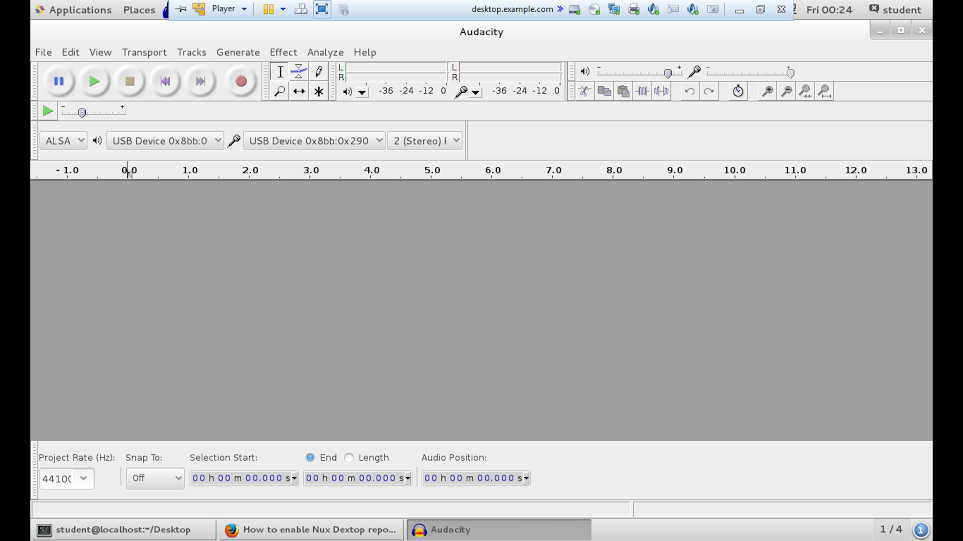Click the Cut scissors icon
Image resolution: width=963 pixels, height=541 pixels.
[585, 91]
